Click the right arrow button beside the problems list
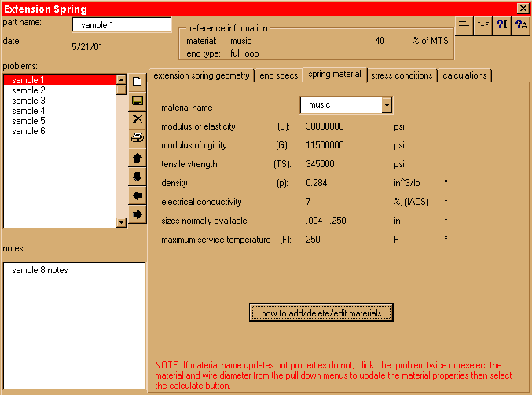532x395 pixels. click(138, 214)
